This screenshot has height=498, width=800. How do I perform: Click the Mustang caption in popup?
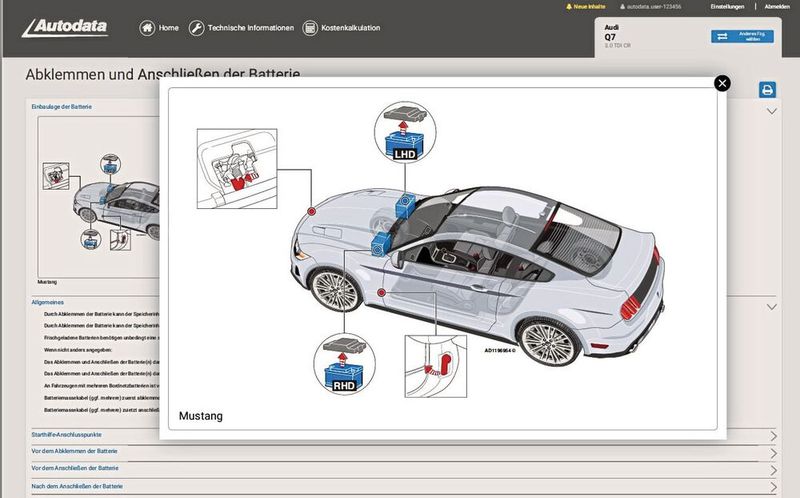pyautogui.click(x=201, y=416)
